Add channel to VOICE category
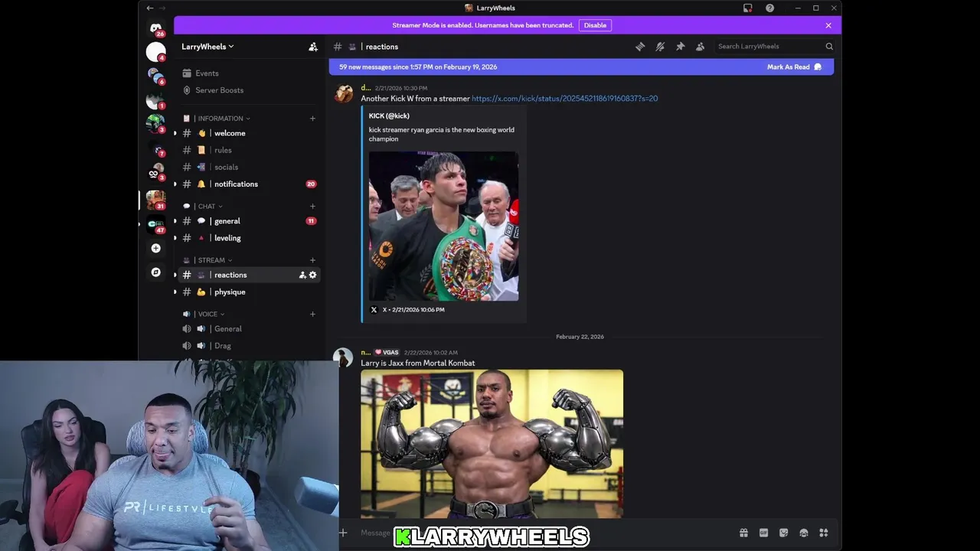Viewport: 980px width, 551px height. (312, 314)
